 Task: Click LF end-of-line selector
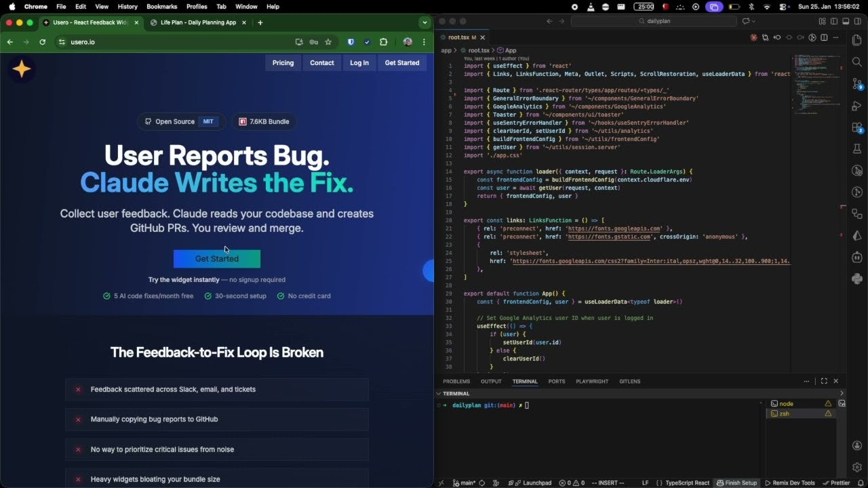click(646, 483)
